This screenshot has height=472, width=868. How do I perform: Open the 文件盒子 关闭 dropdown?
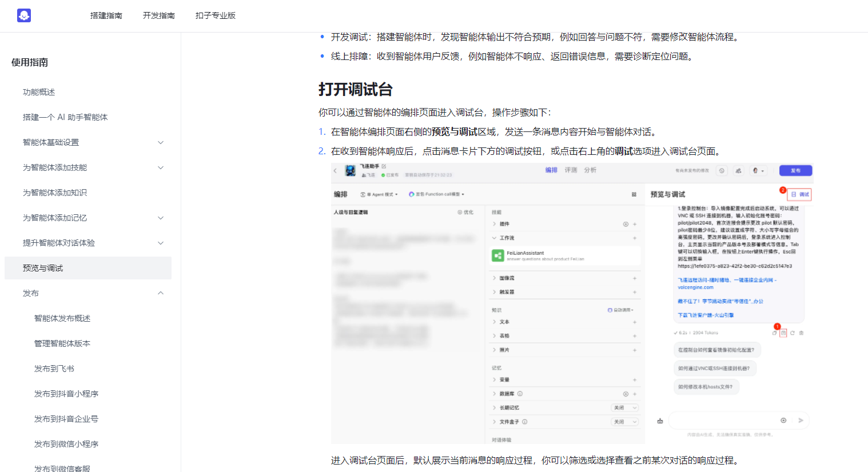pyautogui.click(x=624, y=422)
